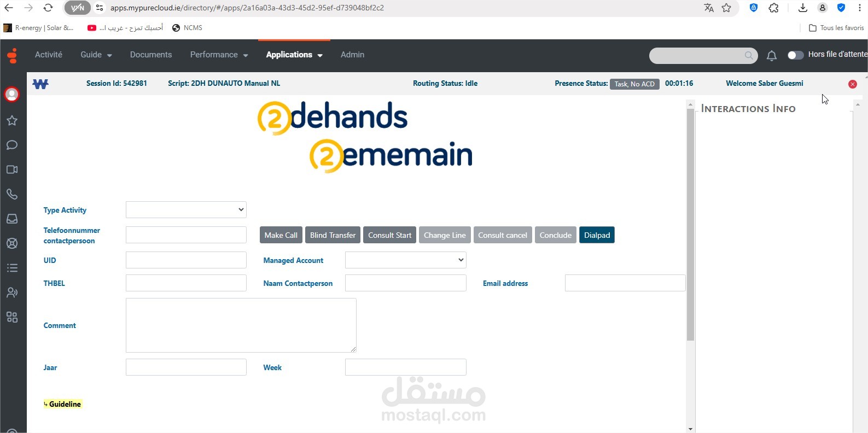This screenshot has height=433, width=868.
Task: Click the Make Call button
Action: coord(281,235)
